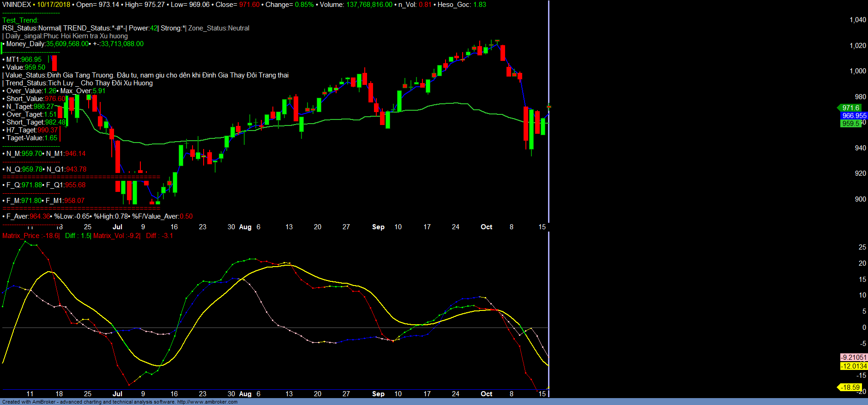The height and width of the screenshot is (405, 868).
Task: Click the Jul marker on lower date axis
Action: click(117, 394)
